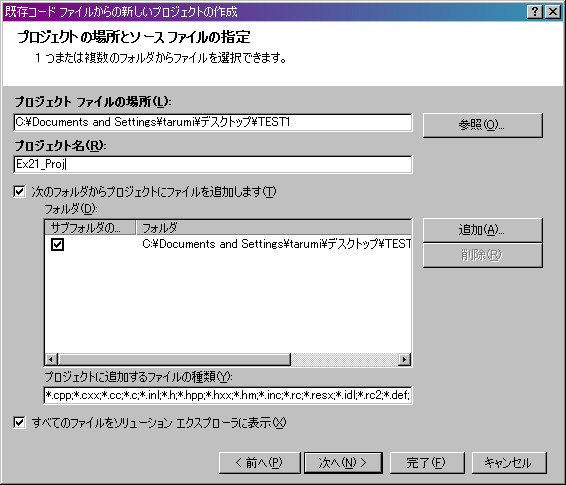Click the file types filter field
This screenshot has width=566, height=485.
click(x=228, y=395)
